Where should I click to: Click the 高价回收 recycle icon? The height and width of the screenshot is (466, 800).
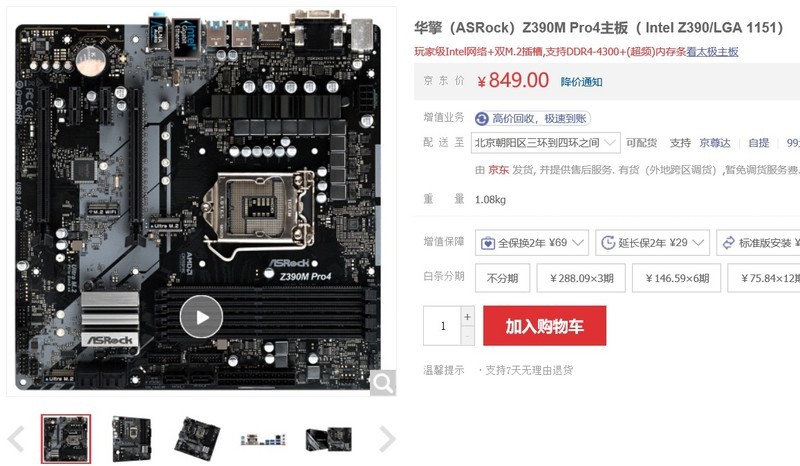(482, 119)
